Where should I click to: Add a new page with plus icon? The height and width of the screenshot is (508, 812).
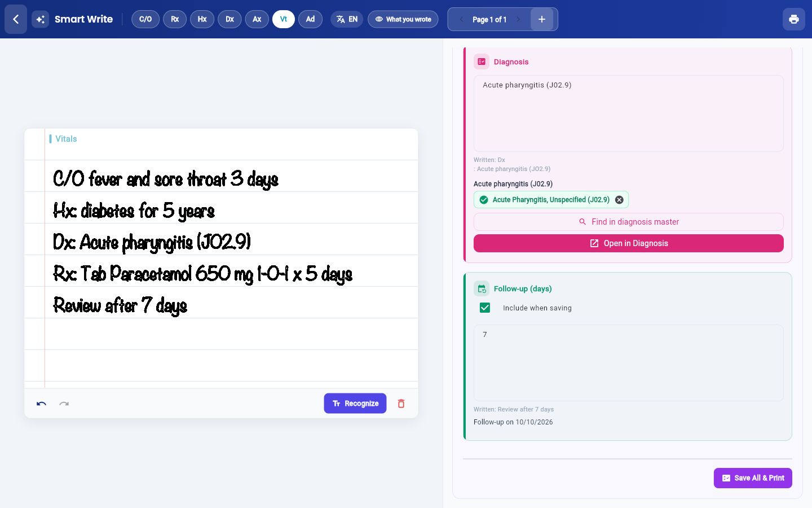click(542, 19)
